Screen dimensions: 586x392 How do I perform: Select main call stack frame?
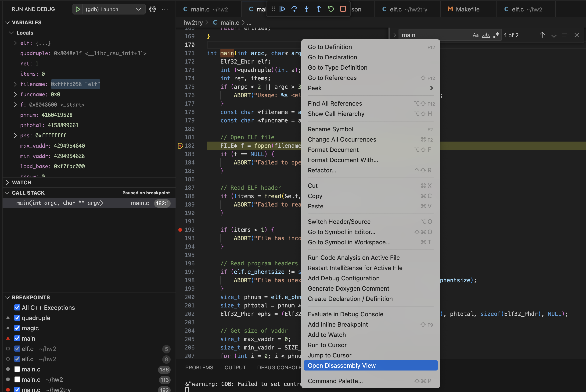coord(60,203)
